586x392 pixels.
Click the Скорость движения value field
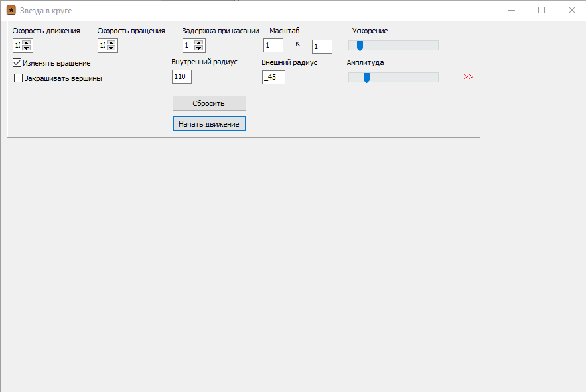17,46
